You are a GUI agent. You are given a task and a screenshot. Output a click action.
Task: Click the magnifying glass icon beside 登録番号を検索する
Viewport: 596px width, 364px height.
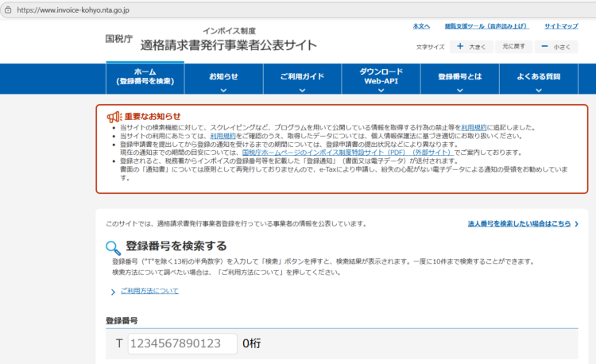coord(113,248)
